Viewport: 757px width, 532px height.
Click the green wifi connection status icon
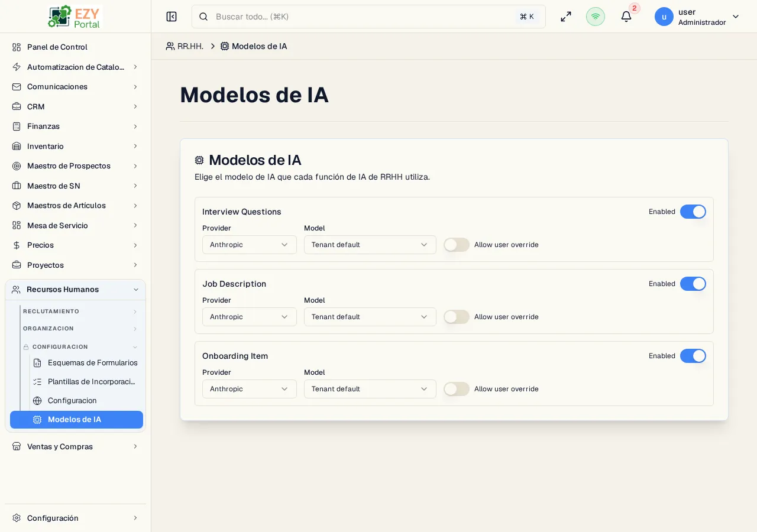click(596, 17)
